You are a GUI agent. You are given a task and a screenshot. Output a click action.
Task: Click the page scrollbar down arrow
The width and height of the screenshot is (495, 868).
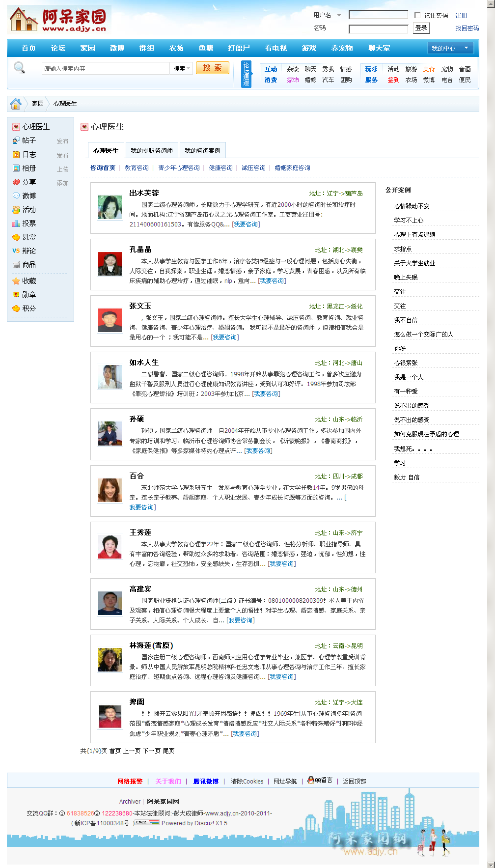(491, 864)
